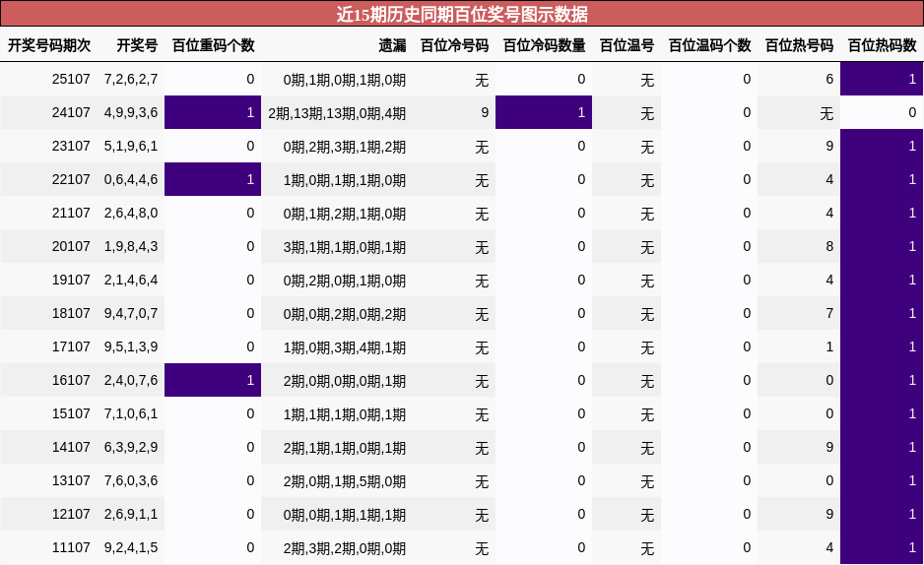The width and height of the screenshot is (924, 565).
Task: Select the 百位热码数 column header
Action: coord(882,45)
